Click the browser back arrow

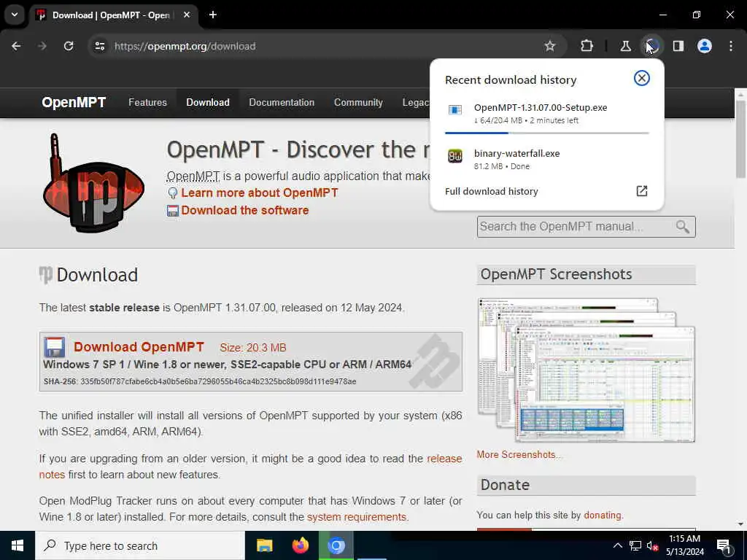point(16,46)
